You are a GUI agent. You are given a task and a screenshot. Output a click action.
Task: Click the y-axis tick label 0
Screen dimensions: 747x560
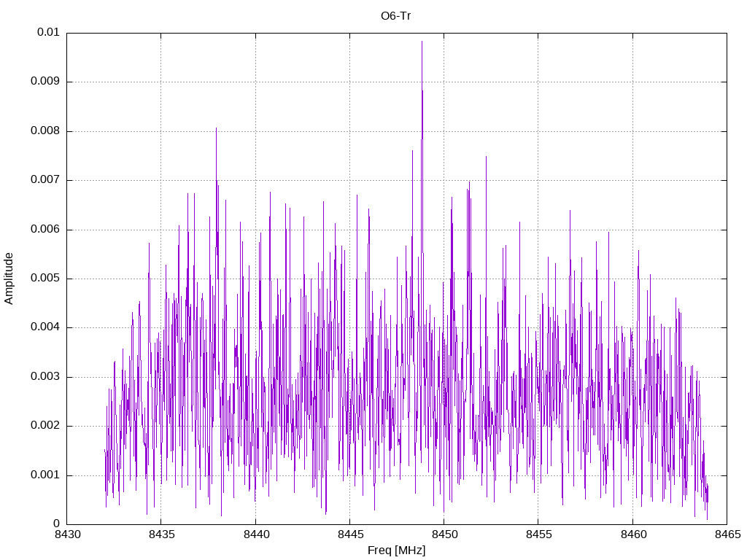57,524
